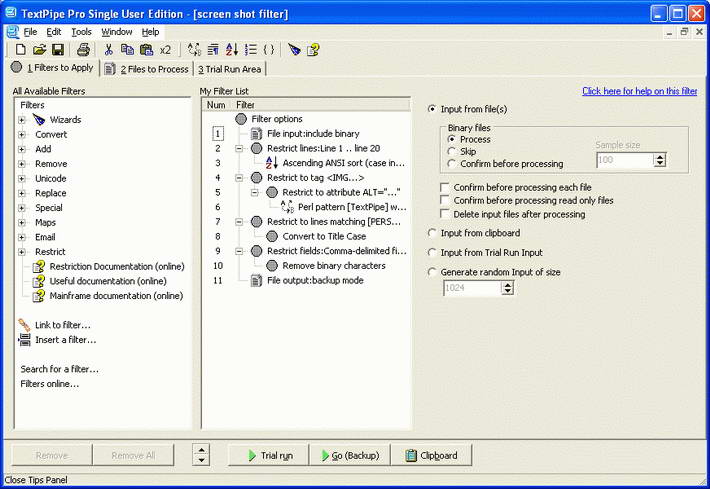Collapse the Restrict to tag IMG node

(x=239, y=178)
